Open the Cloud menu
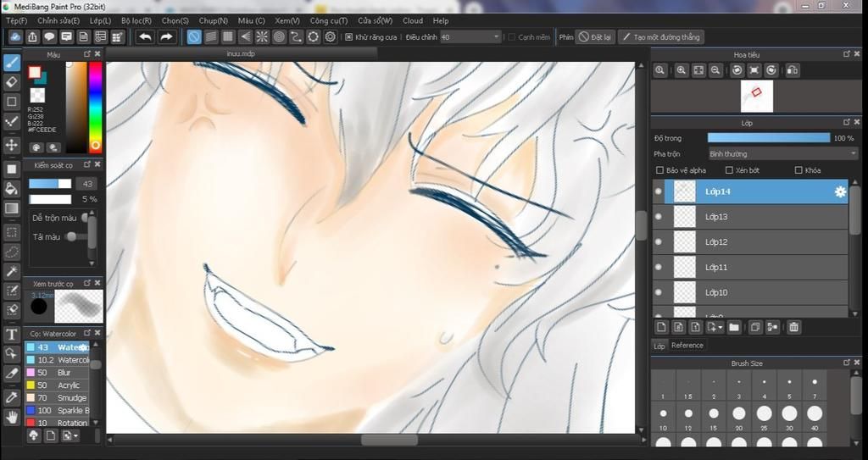 click(x=413, y=20)
